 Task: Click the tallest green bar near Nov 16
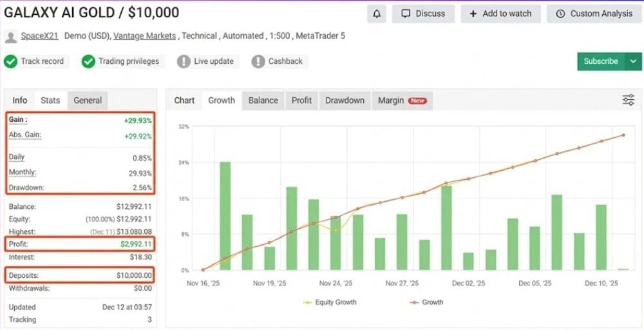[x=225, y=216]
